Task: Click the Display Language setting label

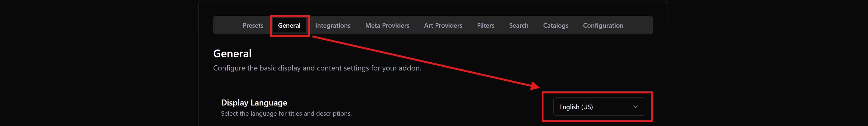Action: point(254,103)
